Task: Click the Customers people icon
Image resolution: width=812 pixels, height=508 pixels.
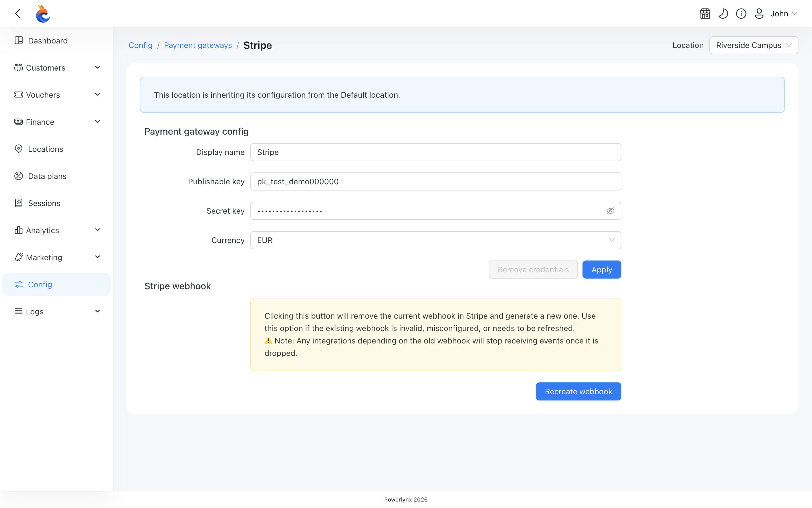Action: point(18,67)
